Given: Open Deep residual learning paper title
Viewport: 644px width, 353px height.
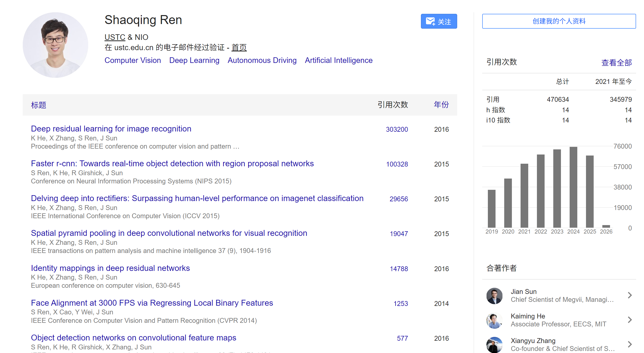Looking at the screenshot, I should tap(111, 129).
